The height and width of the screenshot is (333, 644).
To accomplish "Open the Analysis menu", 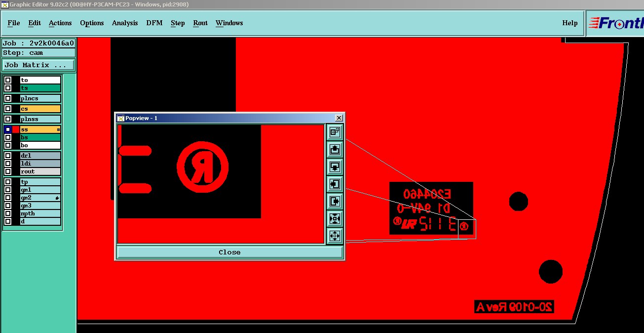I will [125, 23].
